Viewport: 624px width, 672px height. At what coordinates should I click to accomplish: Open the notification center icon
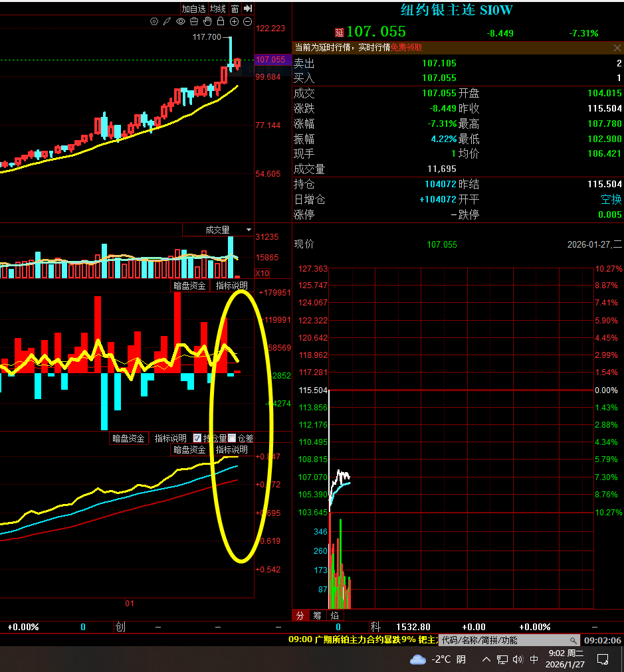click(603, 659)
